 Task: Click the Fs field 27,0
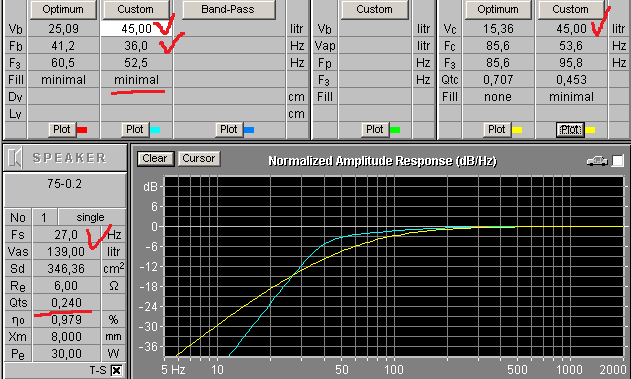[66, 235]
